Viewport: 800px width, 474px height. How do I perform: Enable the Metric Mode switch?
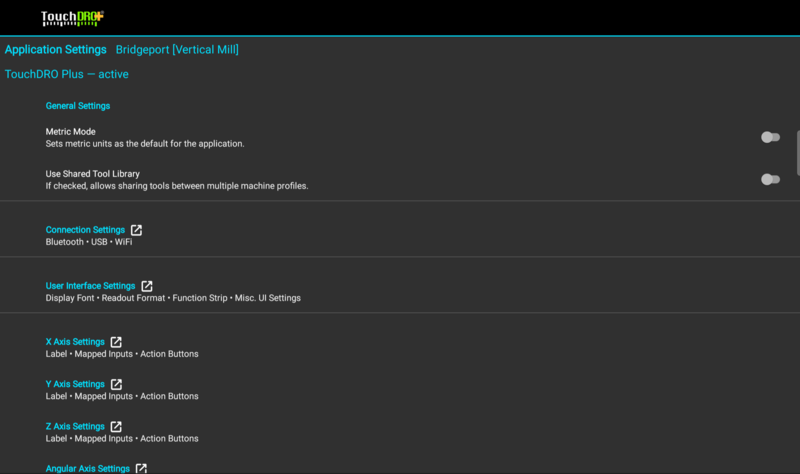pos(770,137)
